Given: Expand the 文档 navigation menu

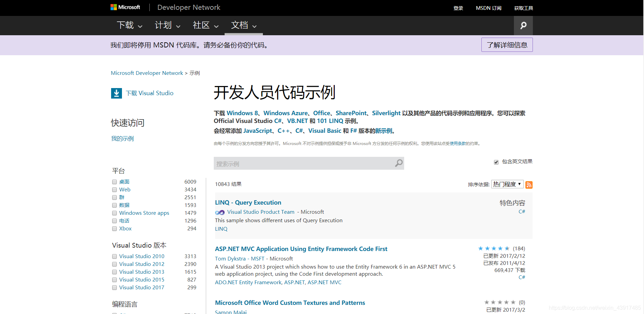Looking at the screenshot, I should coord(244,25).
